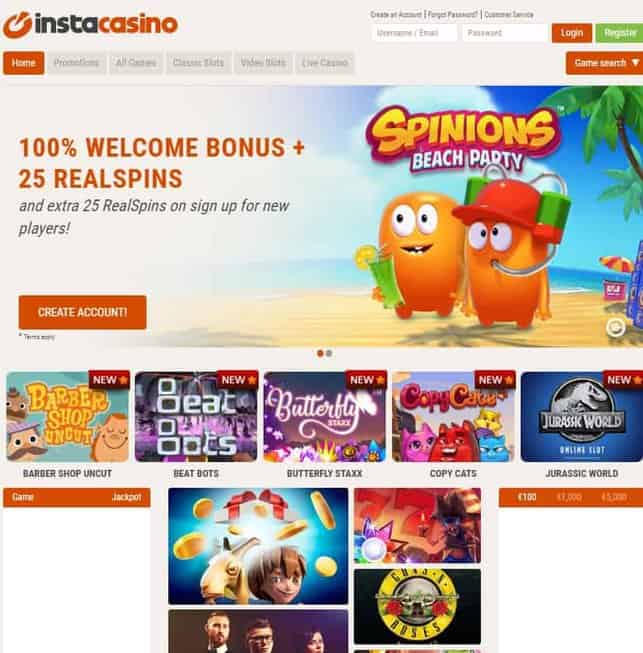Switch to the second banner slide dot
Image resolution: width=643 pixels, height=653 pixels.
click(x=329, y=353)
